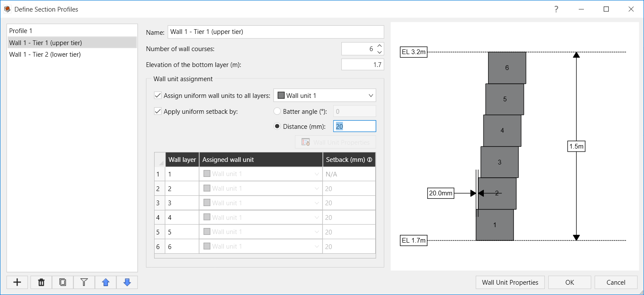Select Wall 1 - Tier 1 (upper tier)

pyautogui.click(x=72, y=43)
